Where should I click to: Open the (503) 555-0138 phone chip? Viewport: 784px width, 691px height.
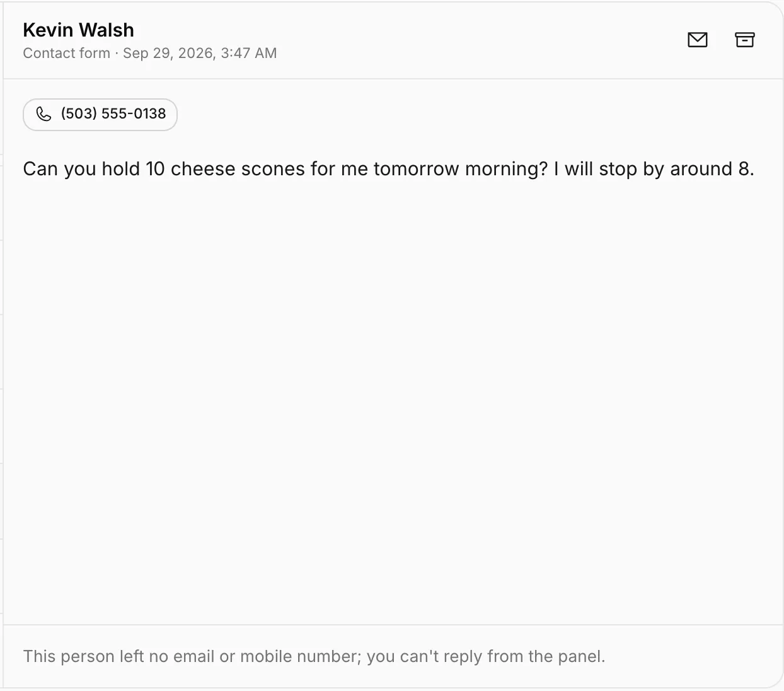click(x=100, y=114)
